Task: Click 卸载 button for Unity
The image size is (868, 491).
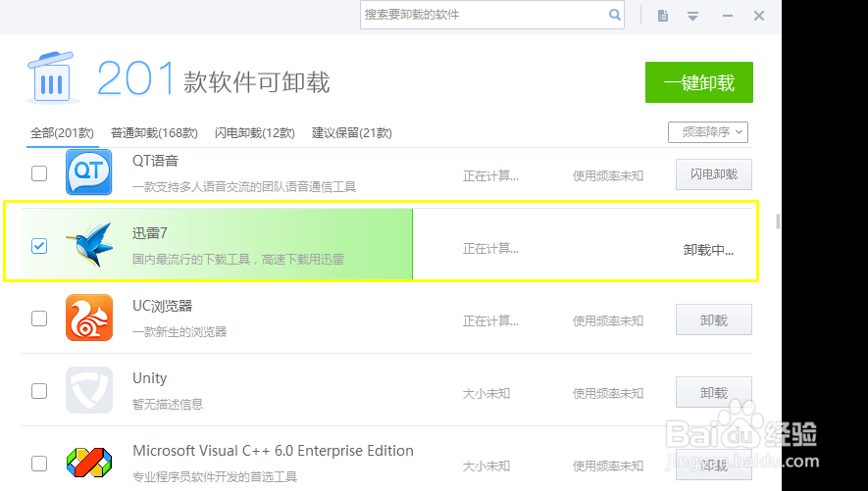Action: click(714, 392)
